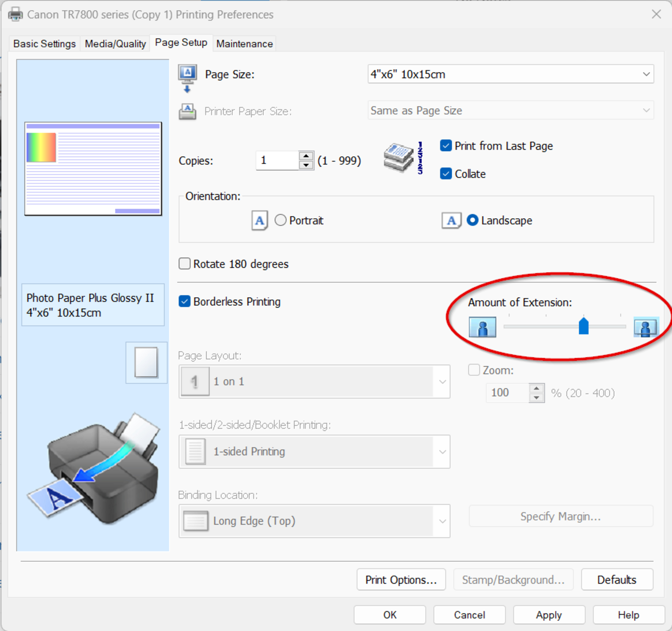Viewport: 672px width, 631px height.
Task: Select the Portrait radio button
Action: coord(280,221)
